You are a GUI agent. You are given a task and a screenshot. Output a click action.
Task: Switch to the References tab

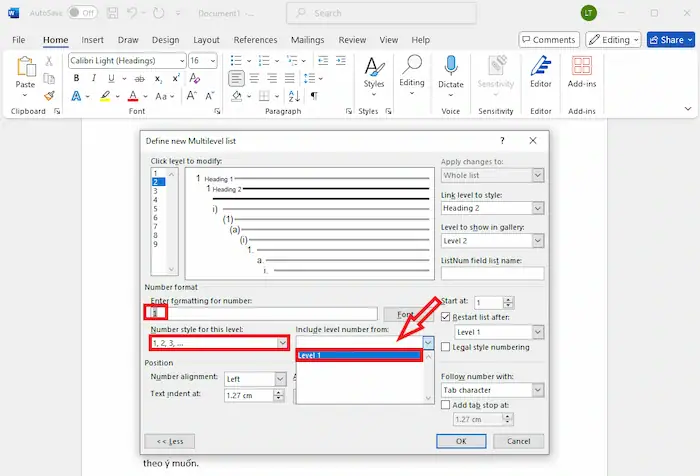(x=255, y=40)
